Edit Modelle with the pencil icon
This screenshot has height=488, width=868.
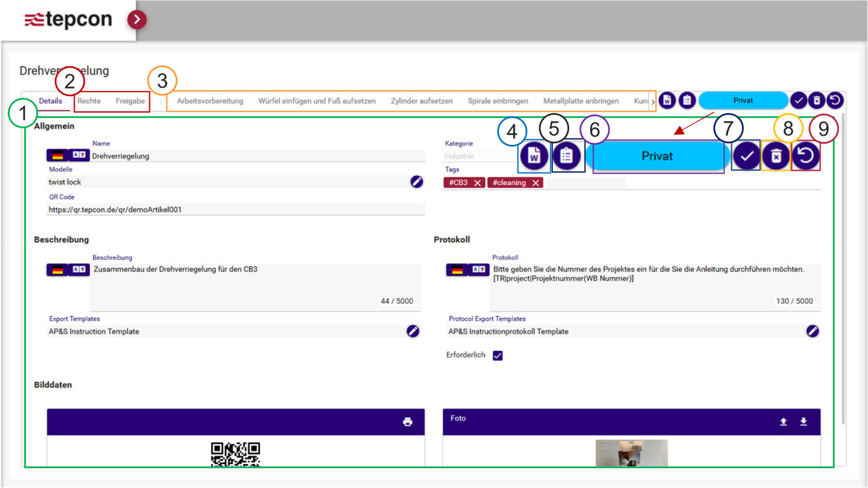[416, 182]
